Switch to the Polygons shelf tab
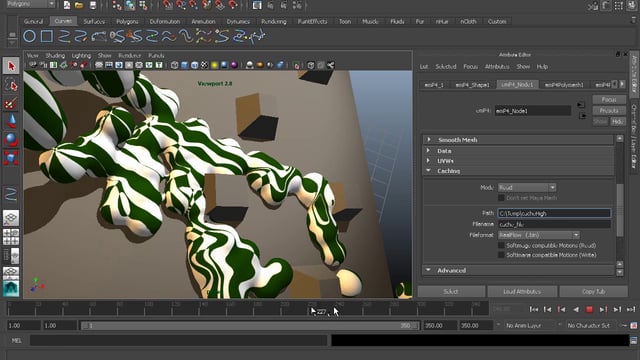This screenshot has width=640, height=360. pos(127,21)
